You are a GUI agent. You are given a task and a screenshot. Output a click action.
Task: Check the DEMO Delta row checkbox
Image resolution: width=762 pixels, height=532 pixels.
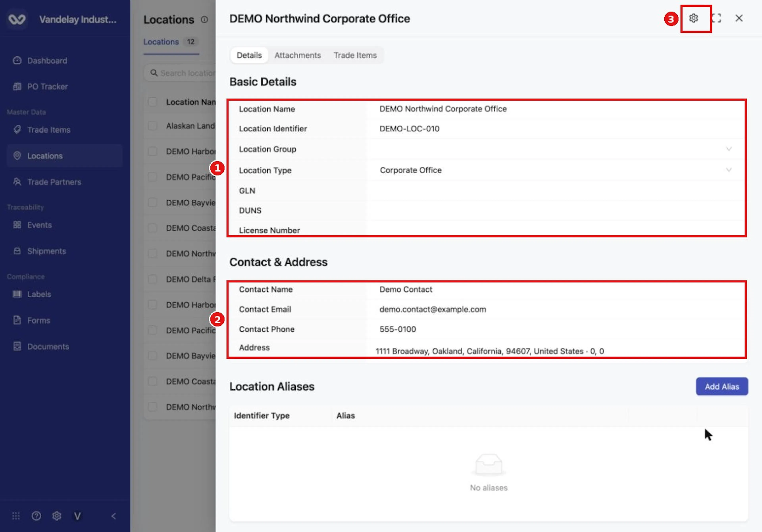point(152,279)
